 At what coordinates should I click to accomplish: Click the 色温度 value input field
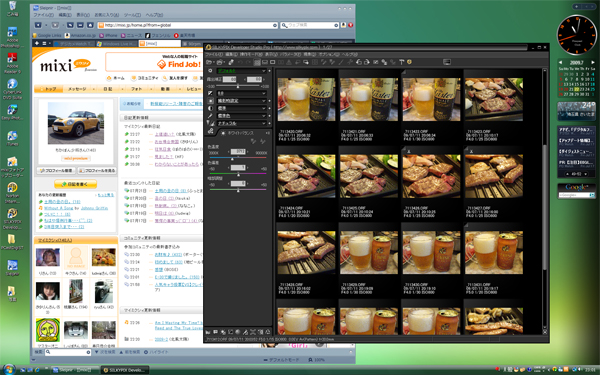click(238, 152)
